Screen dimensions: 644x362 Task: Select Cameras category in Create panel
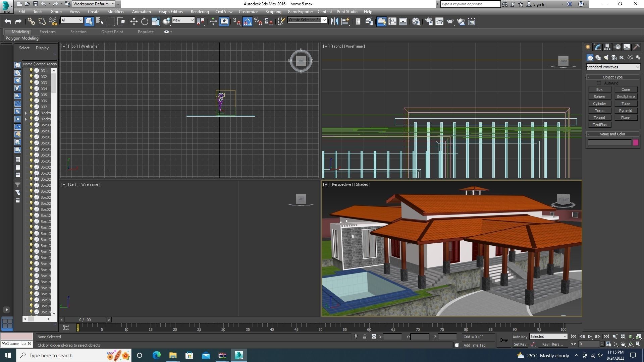point(614,58)
